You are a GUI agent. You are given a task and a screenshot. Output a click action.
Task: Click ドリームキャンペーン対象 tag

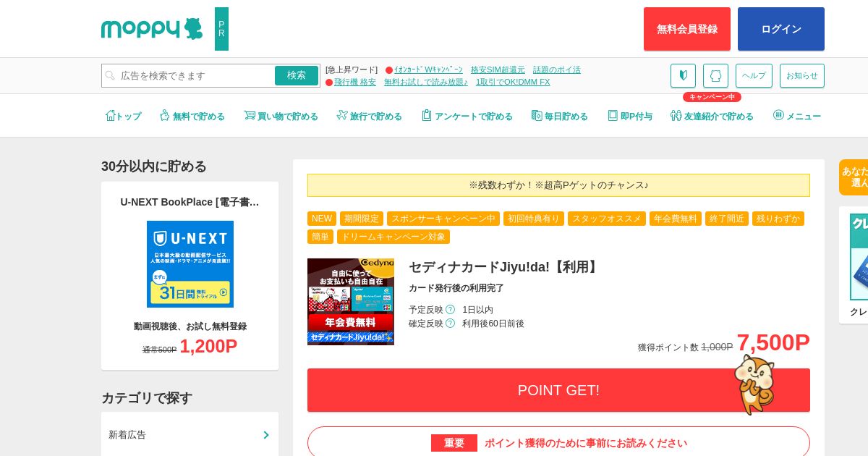tap(393, 237)
